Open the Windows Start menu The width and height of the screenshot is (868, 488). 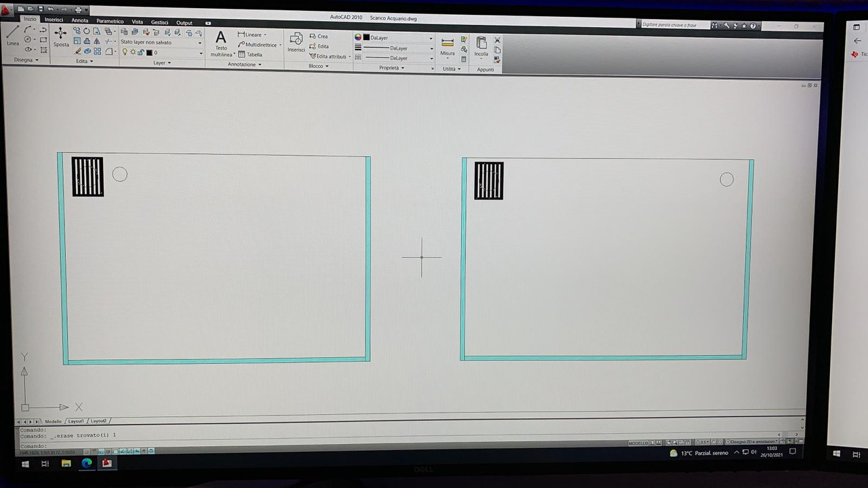(x=25, y=464)
